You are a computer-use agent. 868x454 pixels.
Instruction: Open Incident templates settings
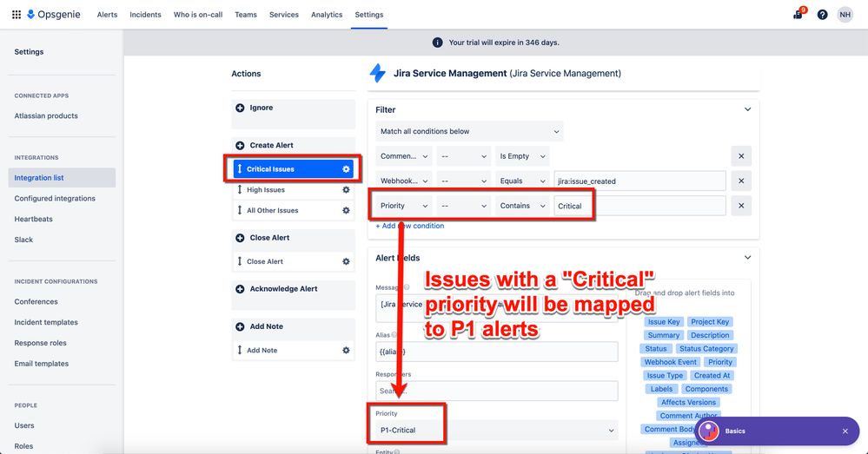click(46, 322)
